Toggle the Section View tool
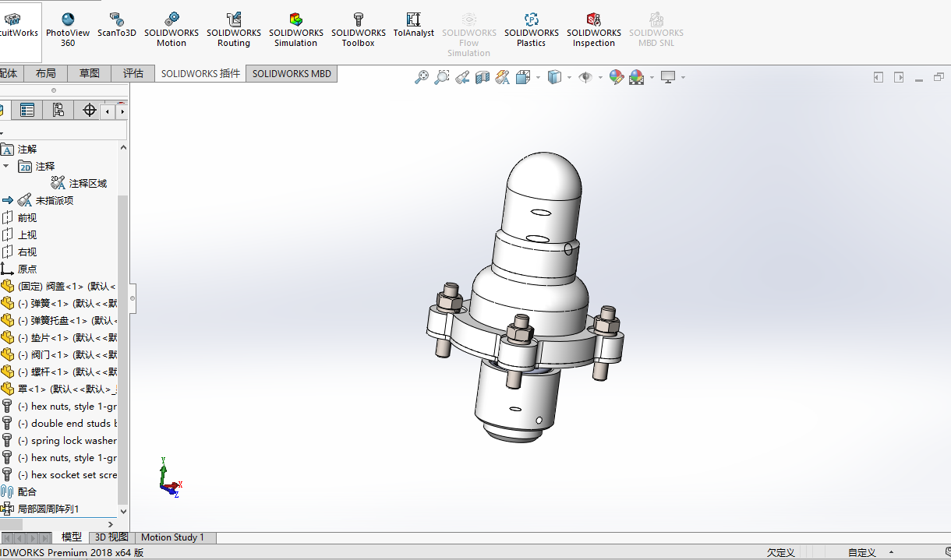951x560 pixels. tap(483, 77)
